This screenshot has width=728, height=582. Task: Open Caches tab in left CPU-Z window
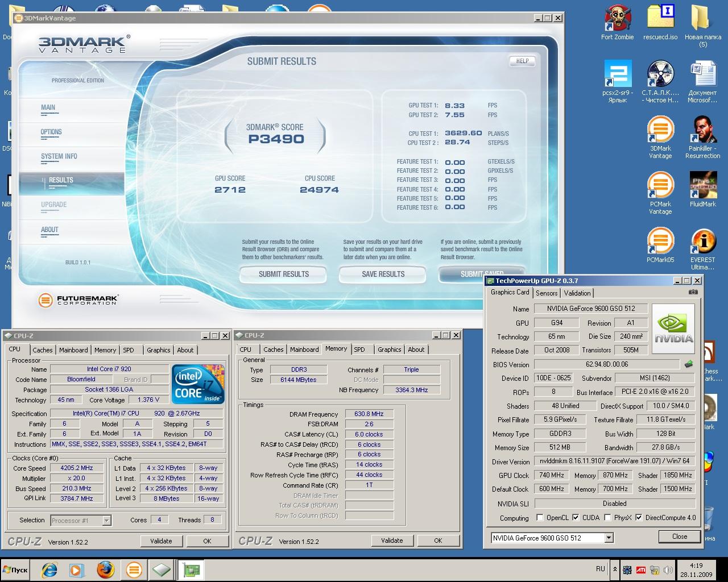point(43,350)
